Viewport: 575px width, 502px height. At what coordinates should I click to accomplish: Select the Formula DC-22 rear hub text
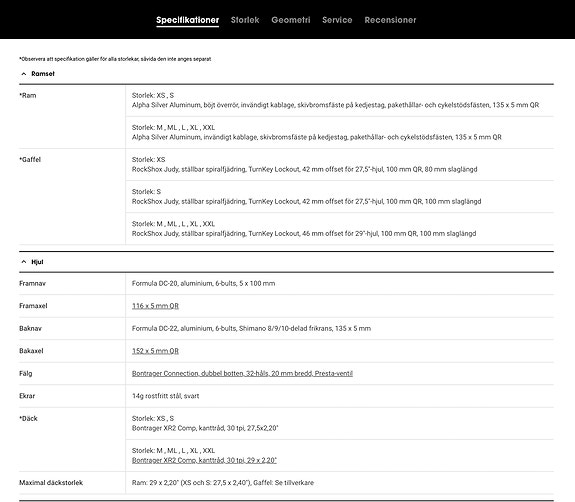click(x=251, y=329)
